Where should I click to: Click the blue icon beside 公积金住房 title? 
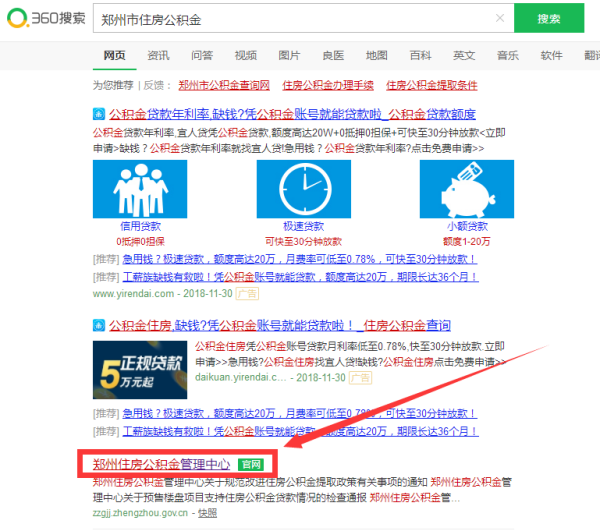coord(99,326)
